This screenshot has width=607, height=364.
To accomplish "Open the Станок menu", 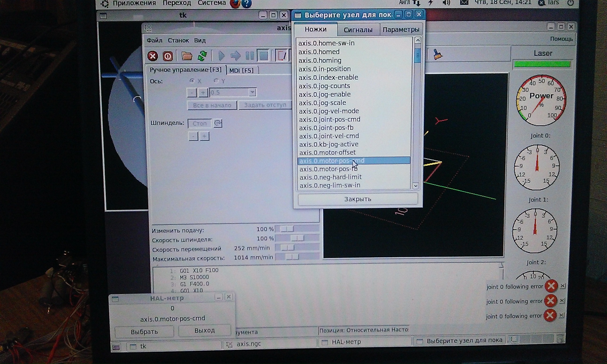I will pyautogui.click(x=178, y=40).
